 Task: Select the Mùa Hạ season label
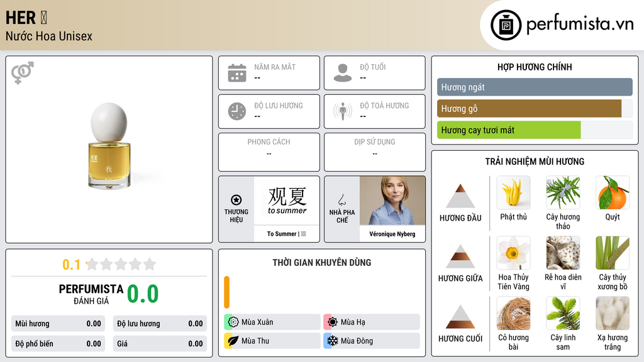click(353, 322)
